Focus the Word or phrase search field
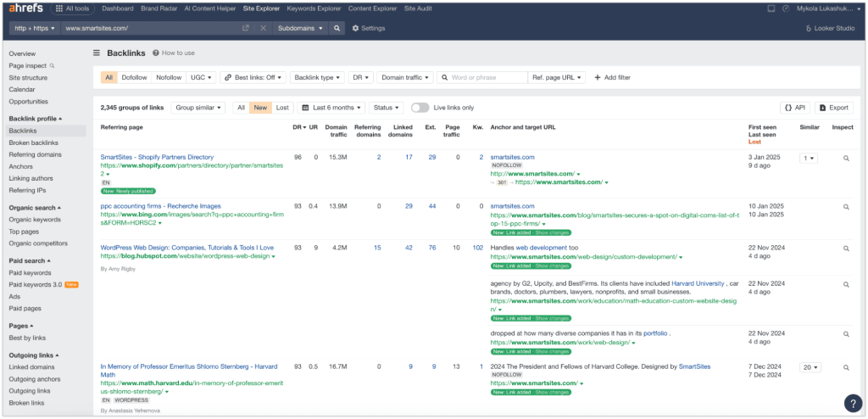 coord(481,77)
